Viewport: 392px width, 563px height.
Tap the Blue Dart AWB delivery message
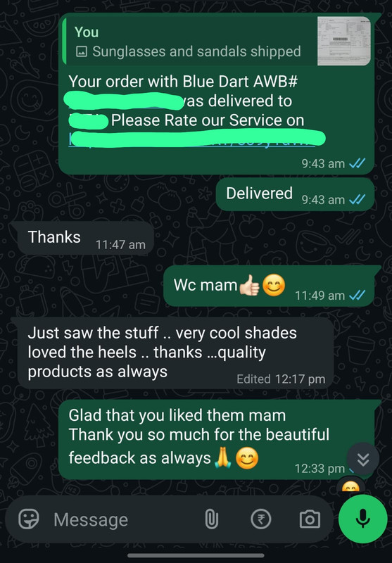click(217, 94)
